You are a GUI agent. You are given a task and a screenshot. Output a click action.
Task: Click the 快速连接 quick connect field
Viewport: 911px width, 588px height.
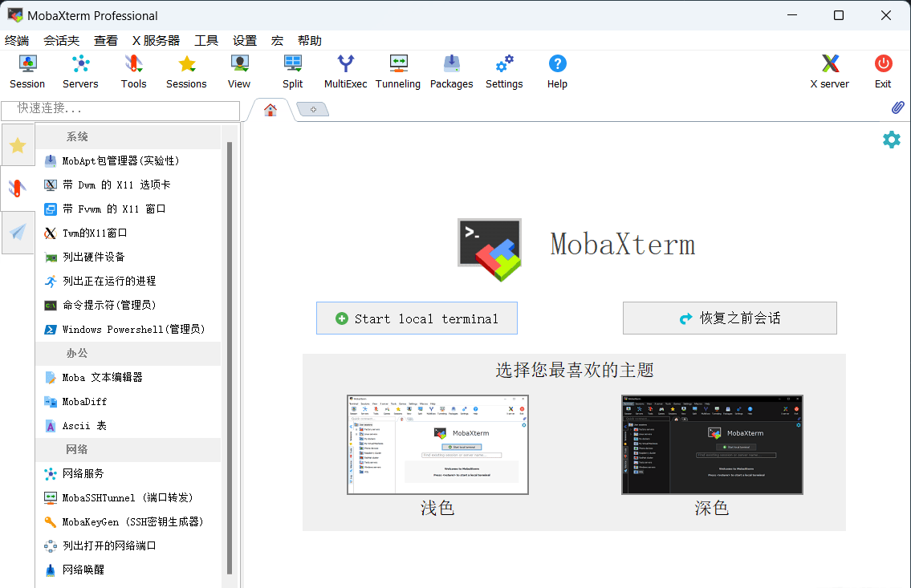120,110
